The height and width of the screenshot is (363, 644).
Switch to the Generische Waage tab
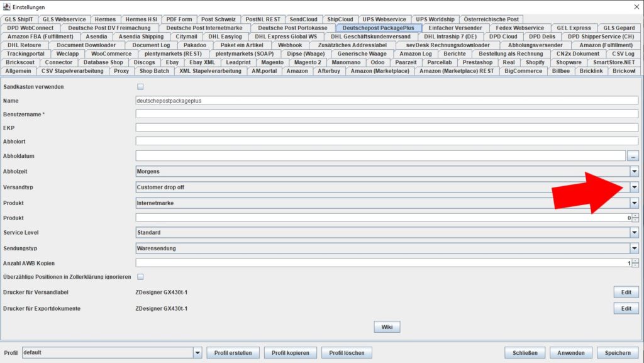click(362, 54)
